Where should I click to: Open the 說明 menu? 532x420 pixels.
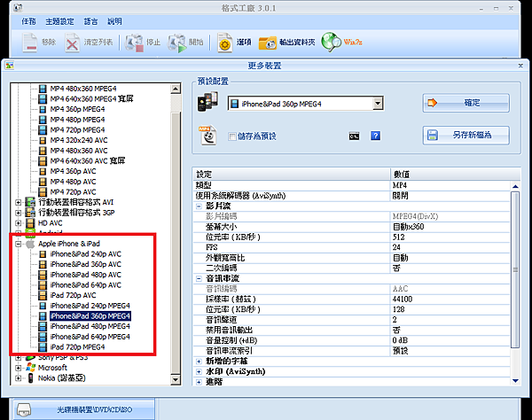pyautogui.click(x=114, y=21)
